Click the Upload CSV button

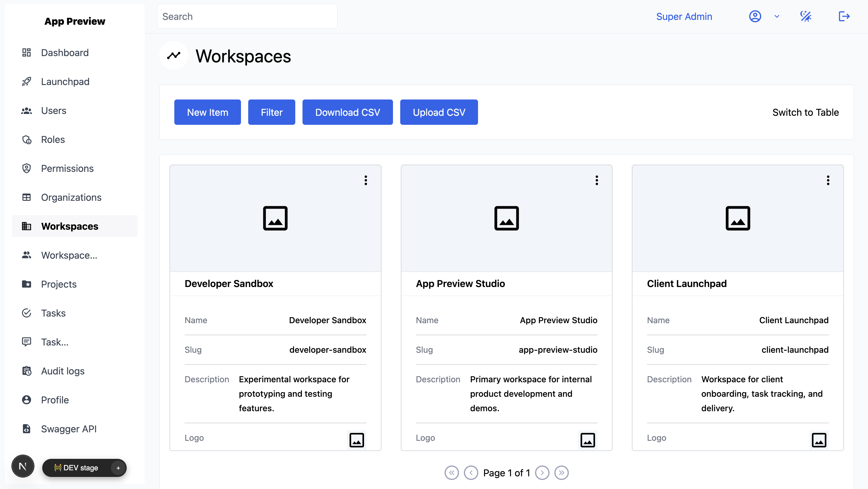coord(439,112)
